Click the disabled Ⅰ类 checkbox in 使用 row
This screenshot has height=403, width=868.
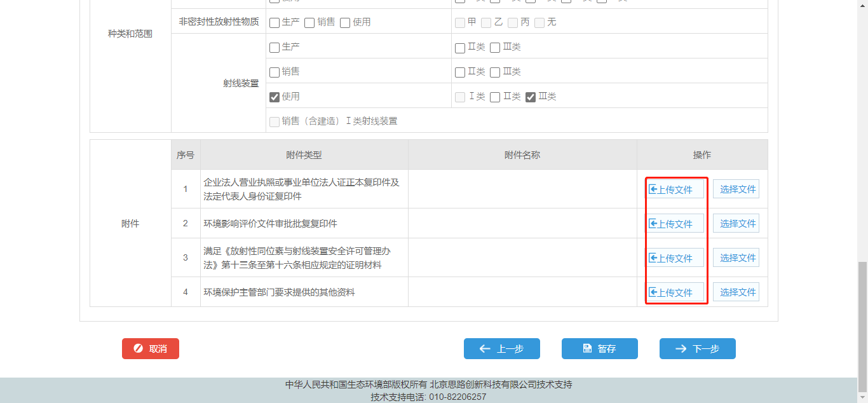(x=460, y=97)
